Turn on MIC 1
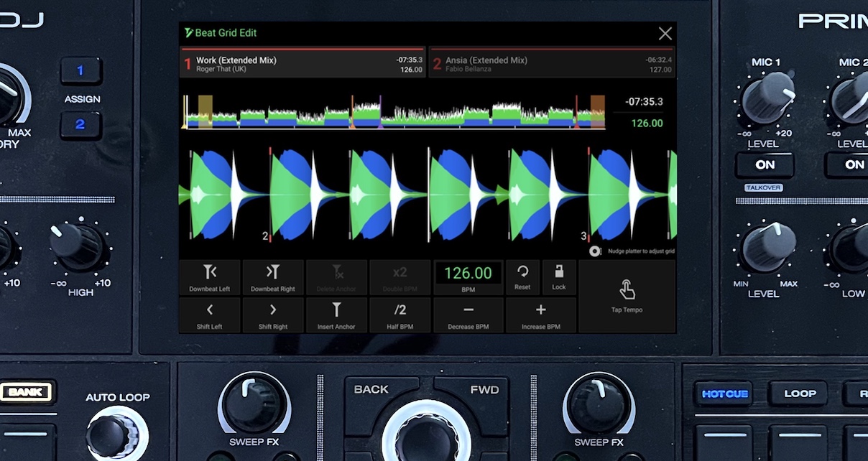 pos(765,165)
